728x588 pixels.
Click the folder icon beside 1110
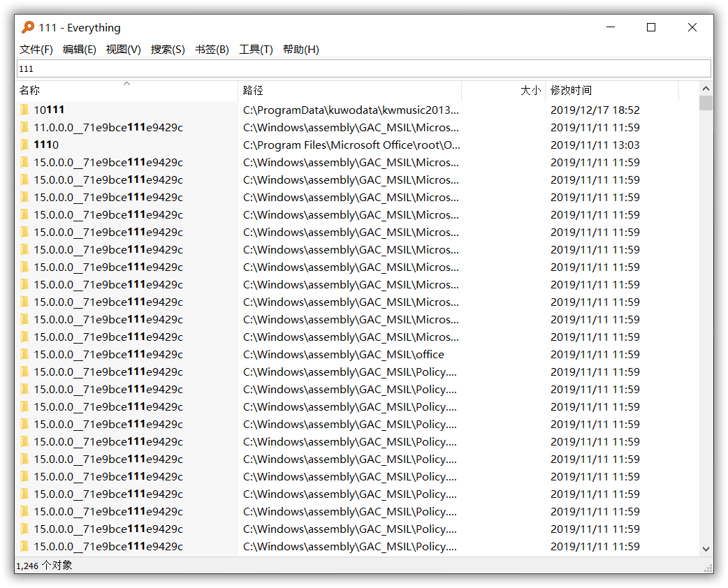click(x=24, y=145)
